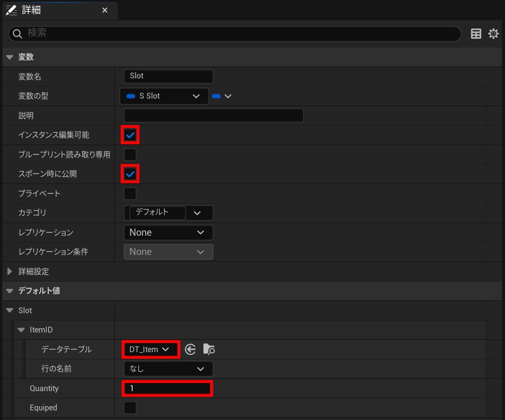Screen dimensions: 505x420
Task: Check the Equiped checkbox
Action: click(130, 407)
